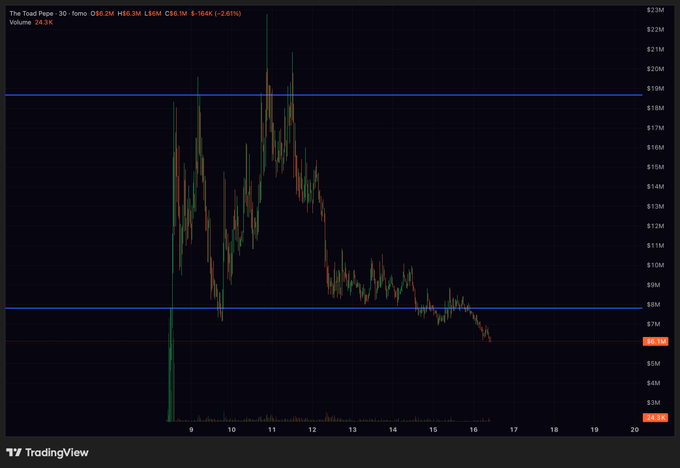Click the "$10M" price axis label
The width and height of the screenshot is (680, 468).
coord(655,265)
